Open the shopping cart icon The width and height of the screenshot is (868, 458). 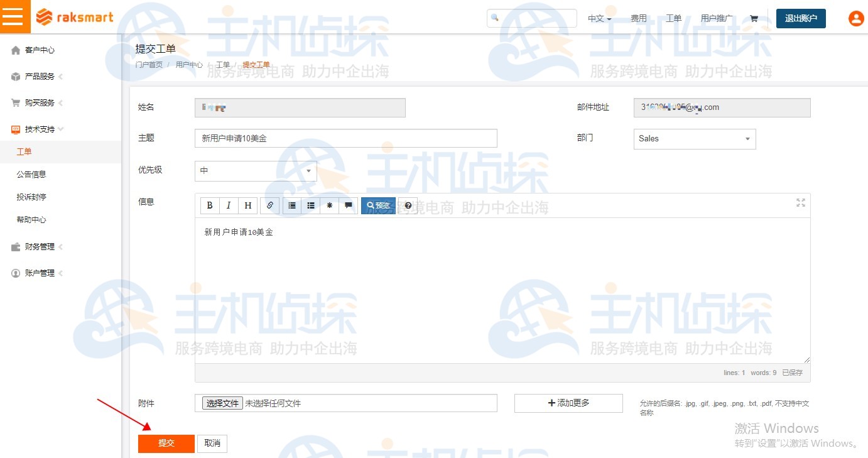tap(755, 18)
